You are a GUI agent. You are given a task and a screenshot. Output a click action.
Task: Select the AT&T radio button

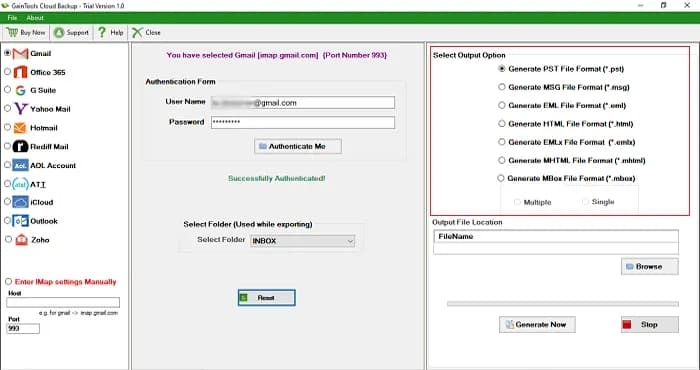(8, 183)
